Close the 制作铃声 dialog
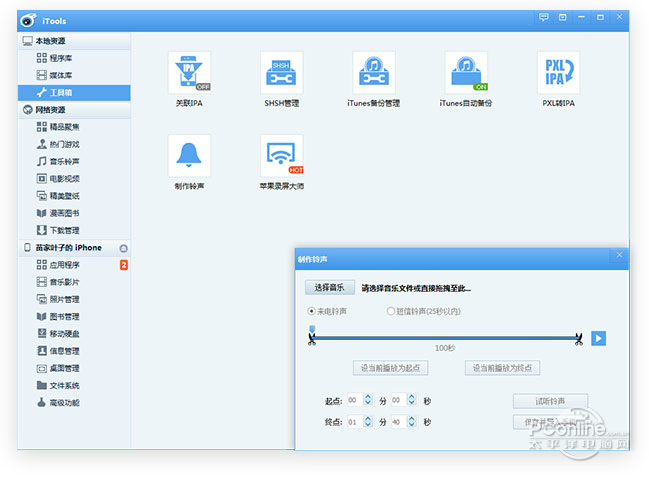Image resolution: width=649 pixels, height=480 pixels. tap(619, 255)
